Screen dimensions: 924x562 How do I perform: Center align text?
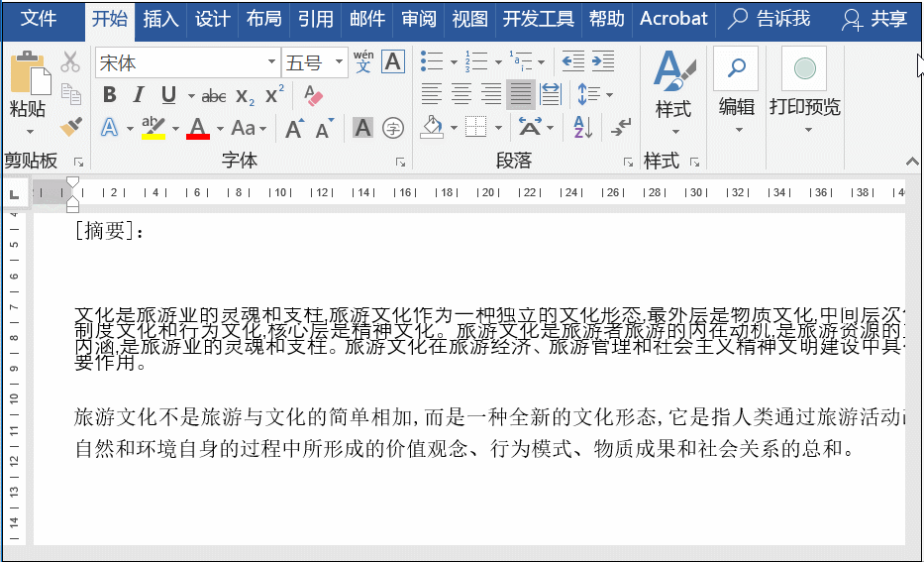pos(462,94)
